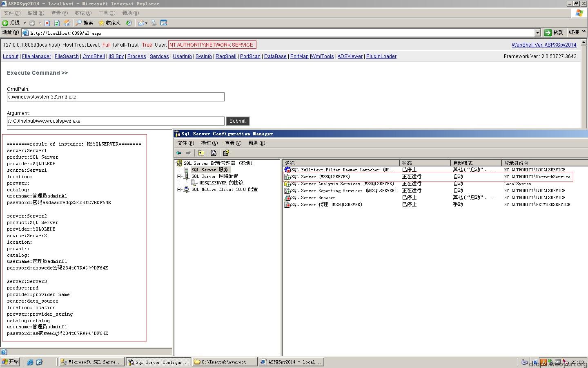Expand SQL Native Client 10.0 configuration node
Screen dimensions: 588x368
coord(179,189)
